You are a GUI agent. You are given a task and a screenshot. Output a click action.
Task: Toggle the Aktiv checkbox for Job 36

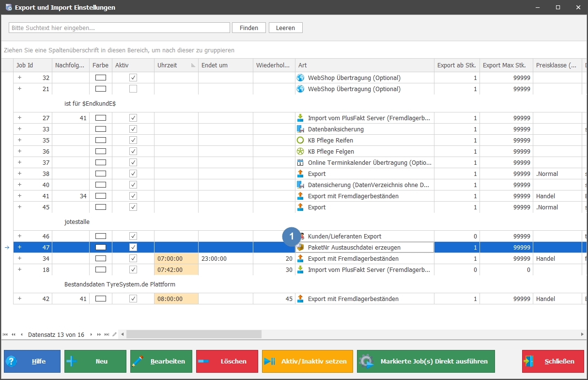133,151
